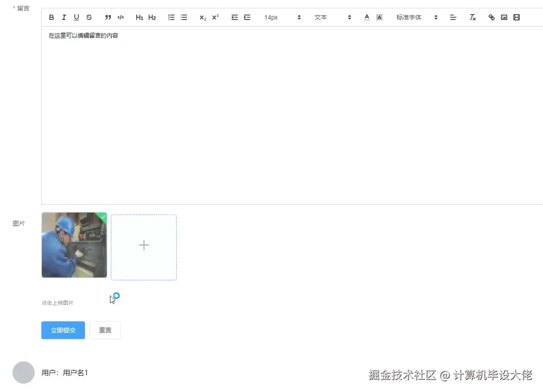Toggle underline formatting

pyautogui.click(x=76, y=17)
